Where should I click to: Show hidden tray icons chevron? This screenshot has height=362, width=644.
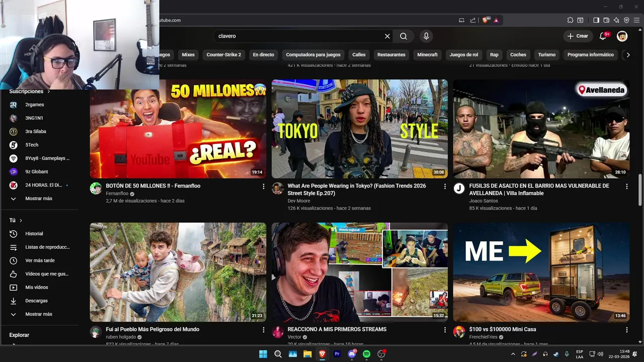click(x=512, y=354)
